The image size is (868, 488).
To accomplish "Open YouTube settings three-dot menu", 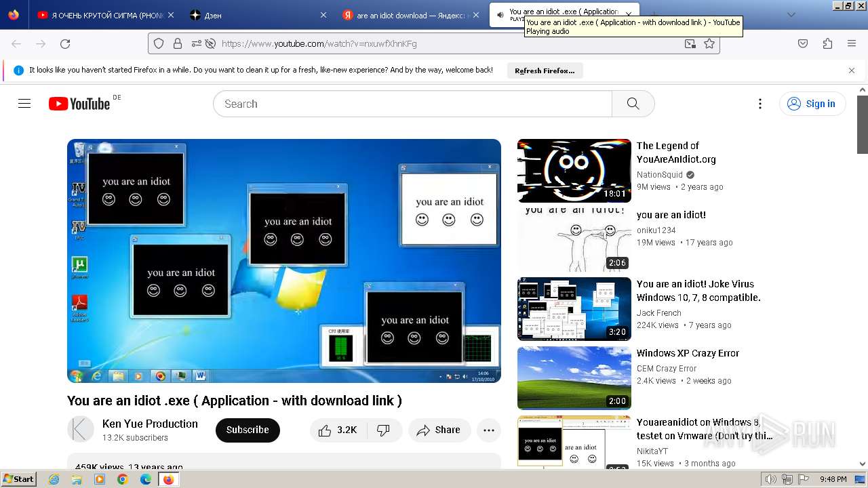I will (760, 104).
